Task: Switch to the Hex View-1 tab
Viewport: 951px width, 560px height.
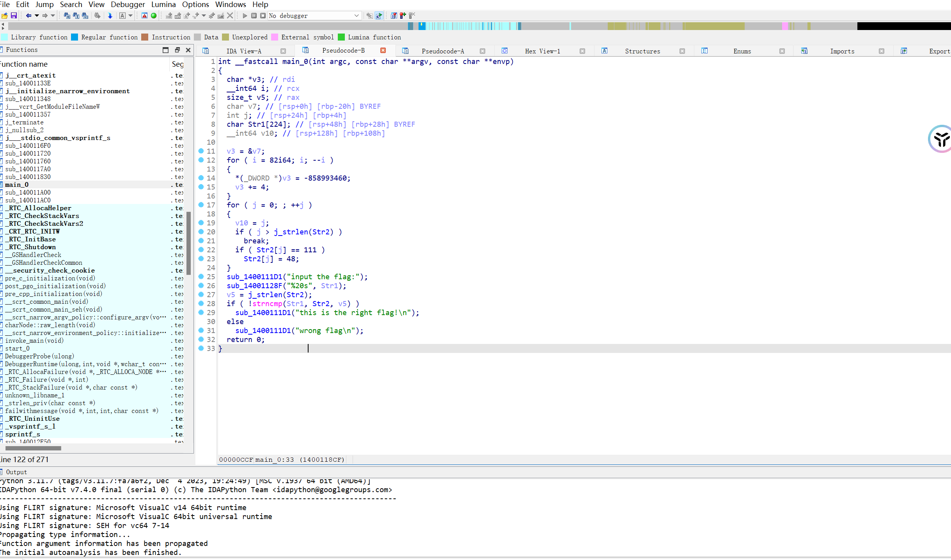Action: click(x=543, y=51)
